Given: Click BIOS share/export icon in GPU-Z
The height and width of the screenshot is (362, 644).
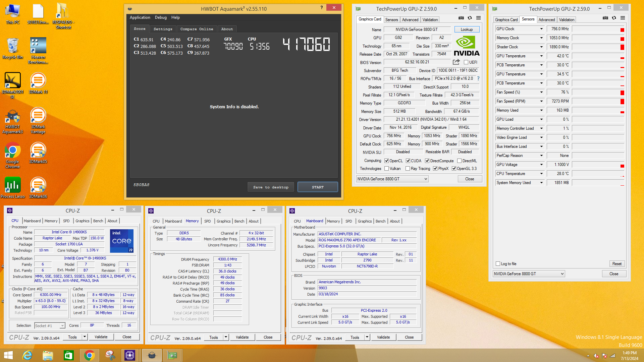Looking at the screenshot, I should point(456,62).
